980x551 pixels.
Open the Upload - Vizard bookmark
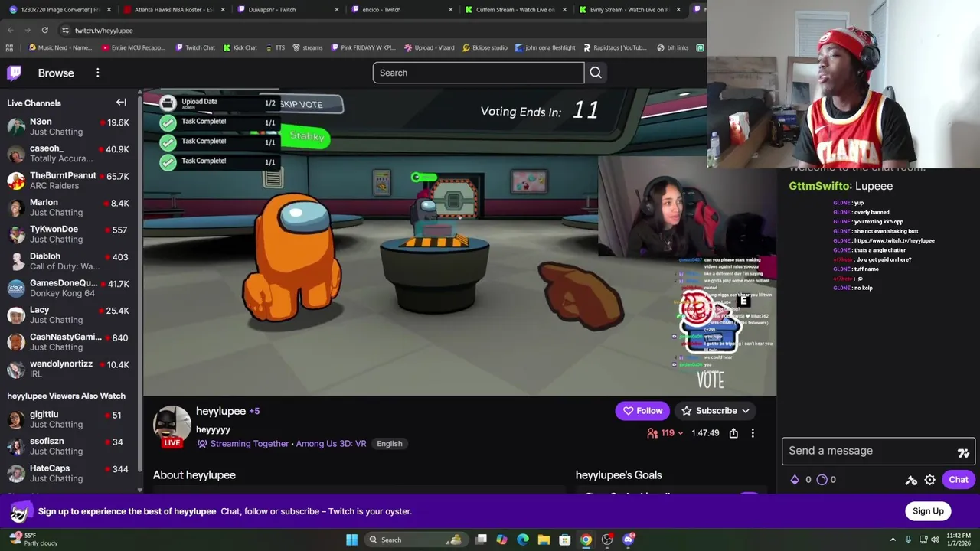coord(429,47)
